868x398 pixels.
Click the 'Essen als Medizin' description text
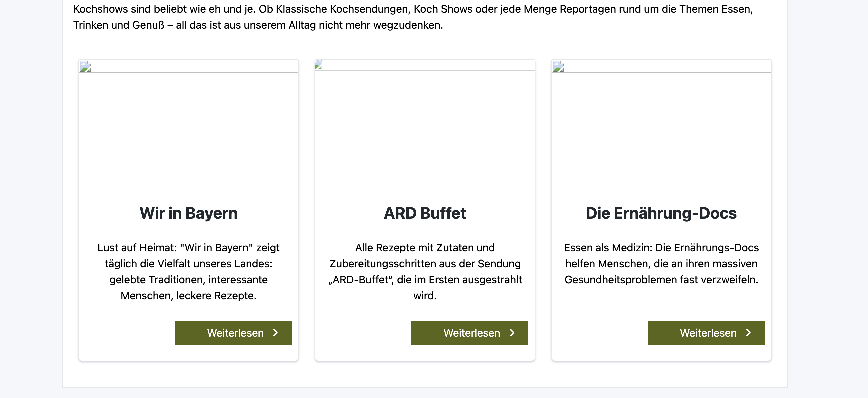pos(661,264)
